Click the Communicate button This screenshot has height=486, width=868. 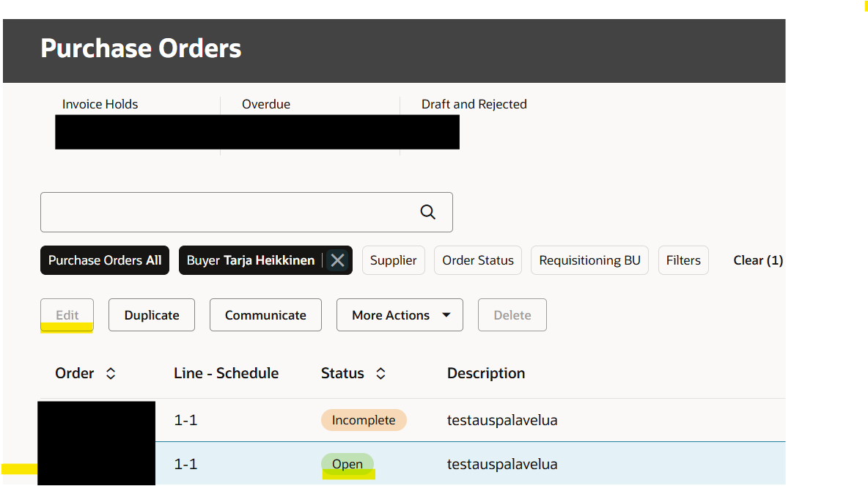point(265,314)
